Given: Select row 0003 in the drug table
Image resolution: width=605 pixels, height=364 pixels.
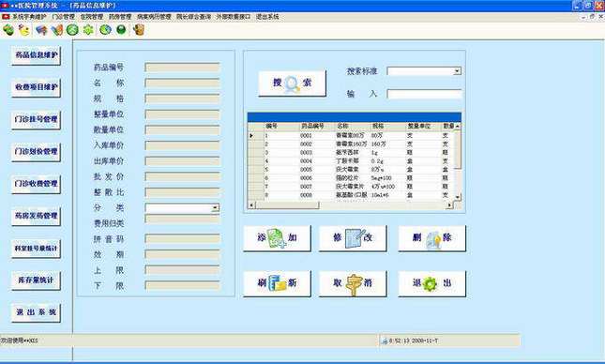Looking at the screenshot, I should point(354,153).
